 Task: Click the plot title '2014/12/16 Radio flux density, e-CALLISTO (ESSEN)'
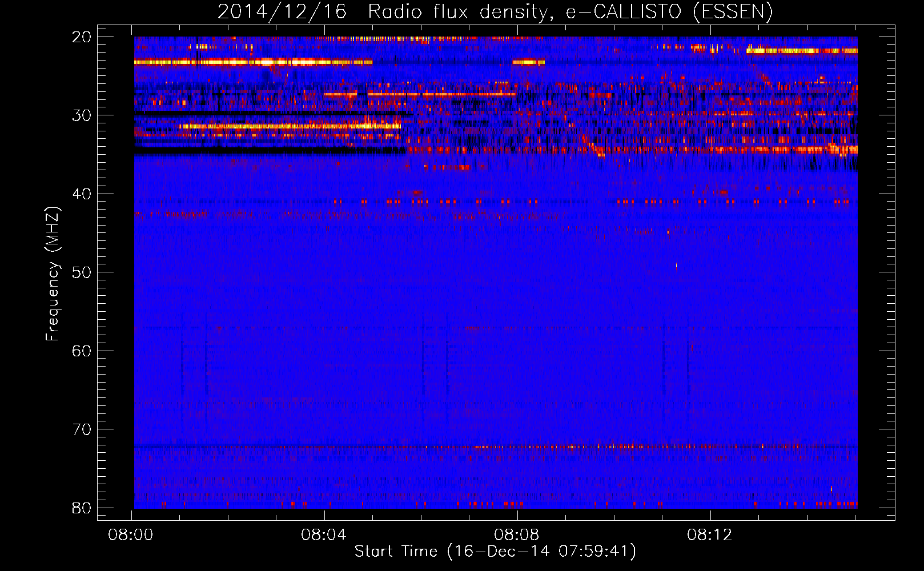pos(495,12)
